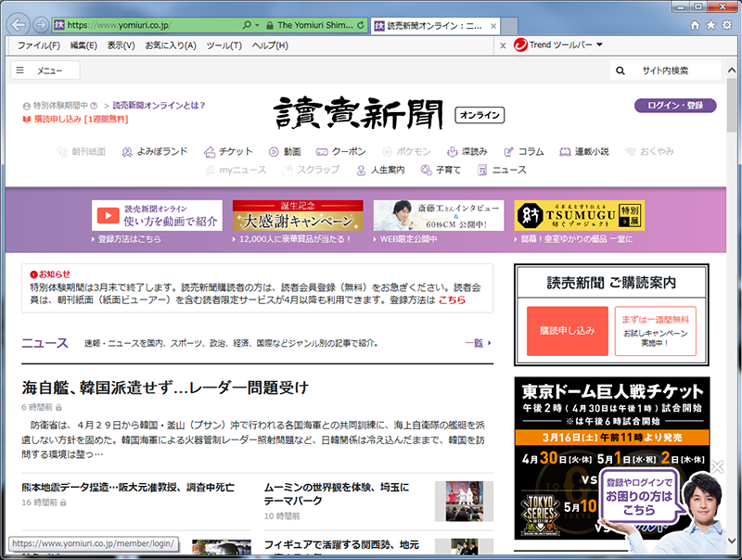
Task: Open 朝刊紙面 navigation item
Action: 81,151
